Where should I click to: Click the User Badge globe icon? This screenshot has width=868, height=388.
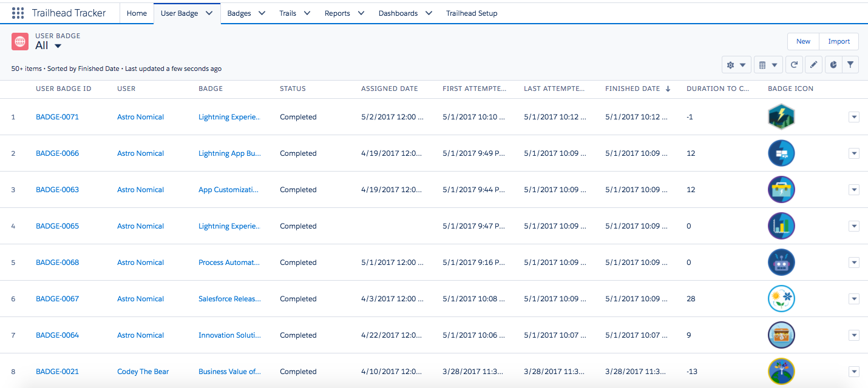coord(20,41)
